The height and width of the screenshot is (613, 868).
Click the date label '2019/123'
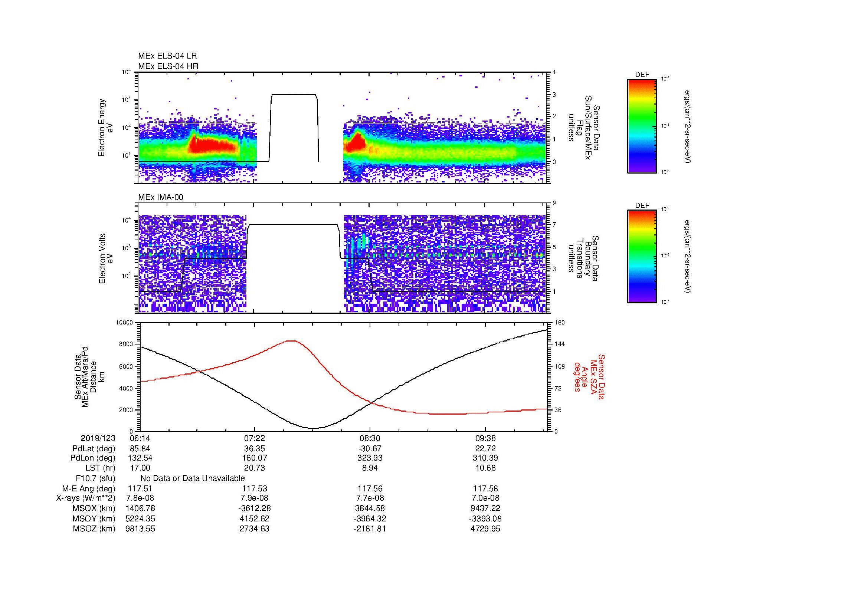point(98,438)
